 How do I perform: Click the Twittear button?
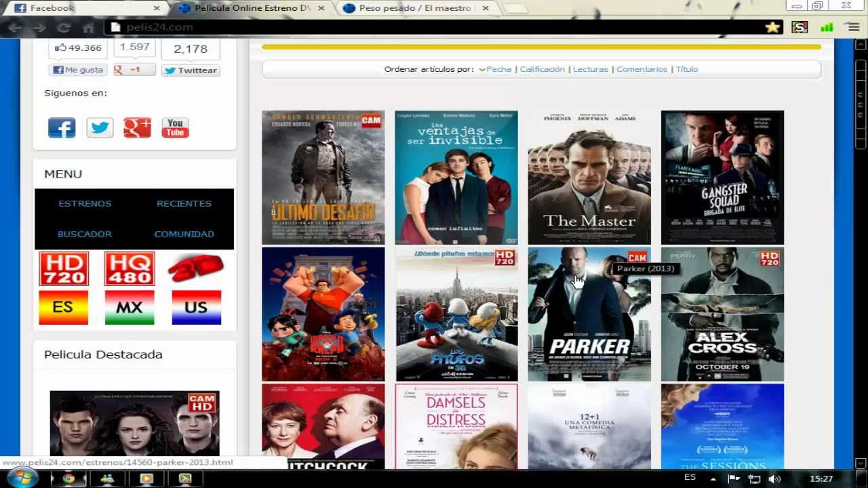coord(191,70)
